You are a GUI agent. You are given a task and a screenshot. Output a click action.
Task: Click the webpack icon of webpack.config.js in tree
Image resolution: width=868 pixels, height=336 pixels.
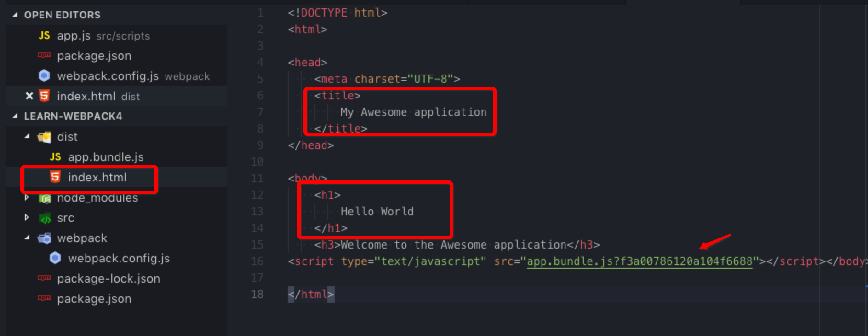pyautogui.click(x=55, y=258)
